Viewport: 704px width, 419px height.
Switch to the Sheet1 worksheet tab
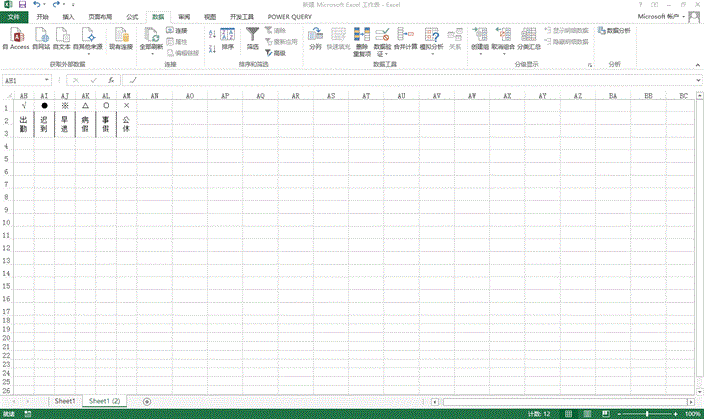click(65, 400)
